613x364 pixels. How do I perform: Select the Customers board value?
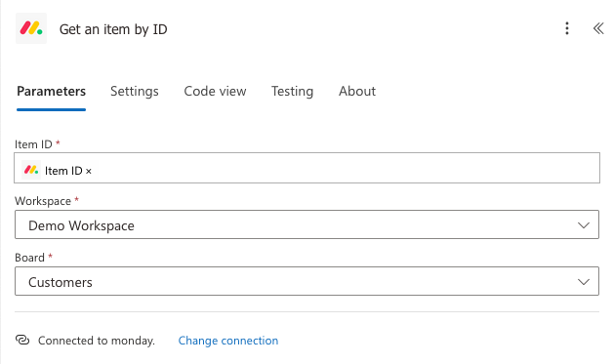click(61, 282)
